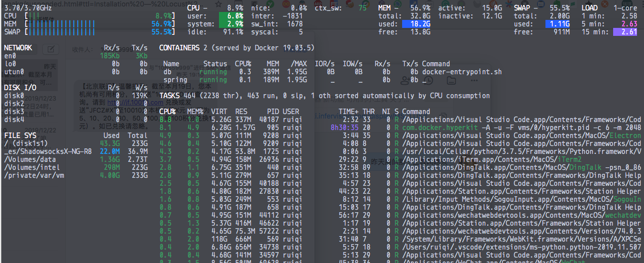Viewport: 644px width, 263px height.
Task: Click the compose message icon in the background Messages window
Action: tap(50, 49)
